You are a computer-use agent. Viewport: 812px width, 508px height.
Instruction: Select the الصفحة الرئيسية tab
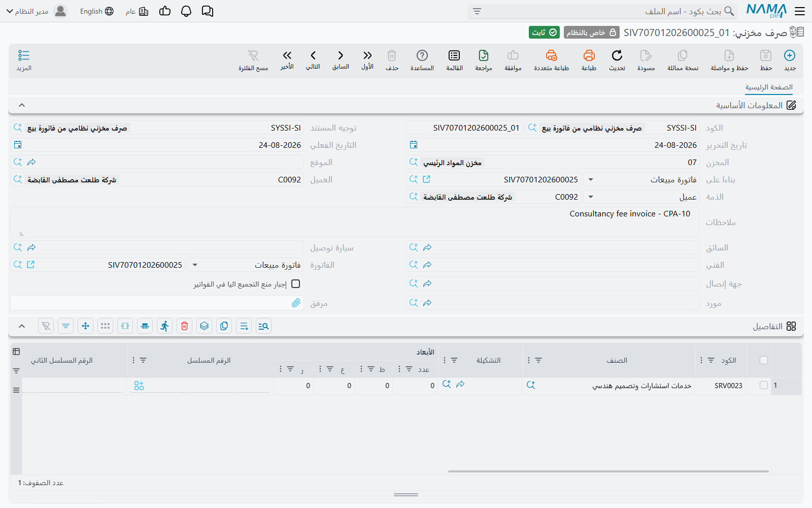pyautogui.click(x=769, y=87)
